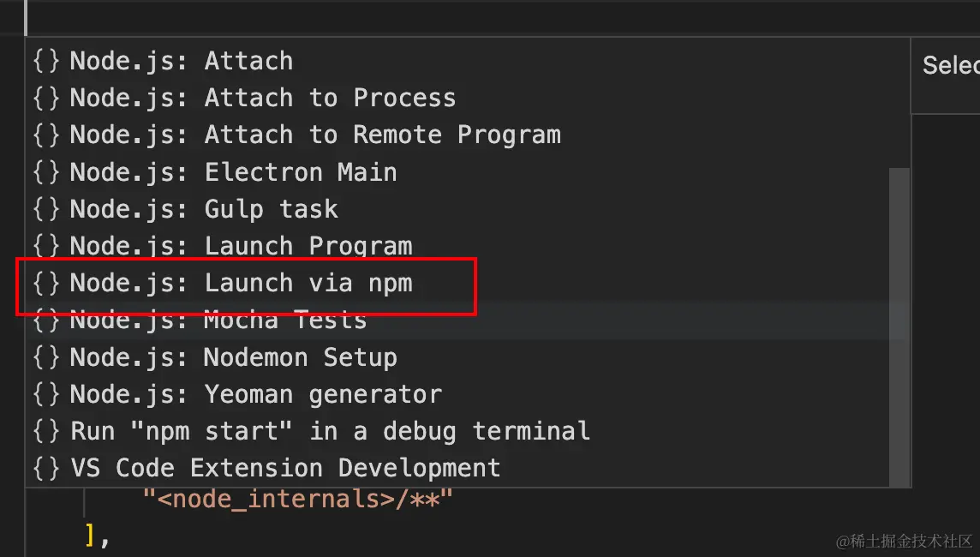This screenshot has height=557, width=980.
Task: Click the braces icon beside Launch via npm
Action: point(46,283)
